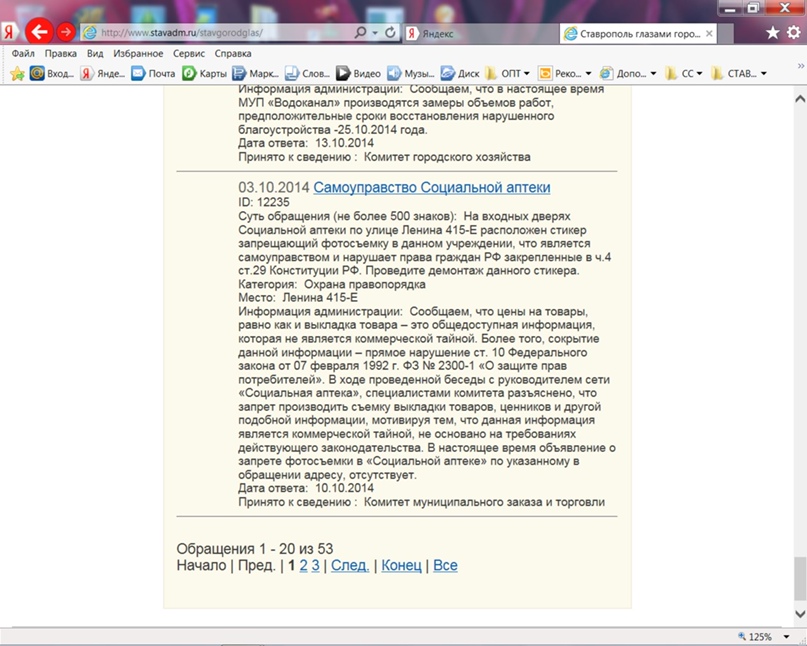Screen dimensions: 807x646
Task: Go to page 3 of the appeals
Action: 315,565
